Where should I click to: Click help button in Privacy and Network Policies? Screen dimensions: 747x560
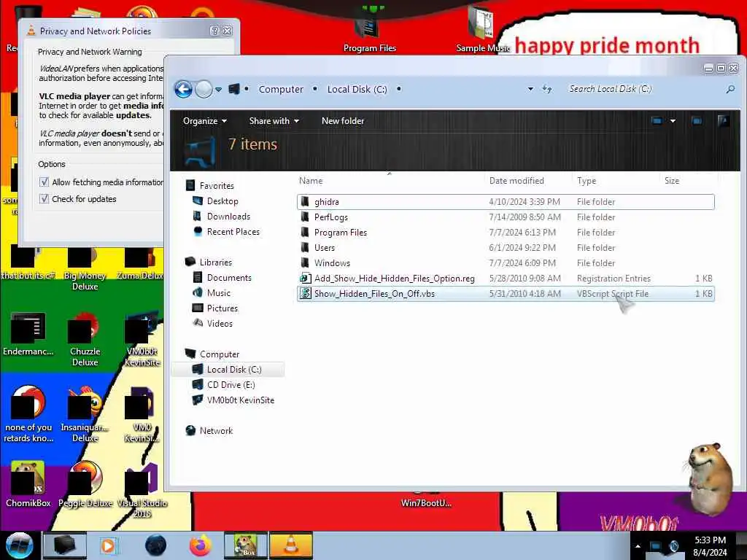point(215,31)
